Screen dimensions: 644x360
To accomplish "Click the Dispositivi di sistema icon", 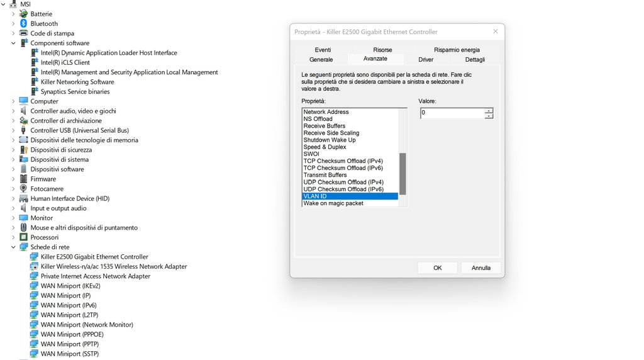I will coord(23,159).
